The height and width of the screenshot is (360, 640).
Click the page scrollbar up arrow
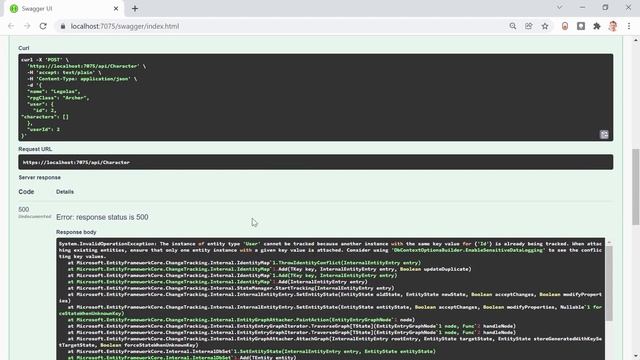pos(636,40)
